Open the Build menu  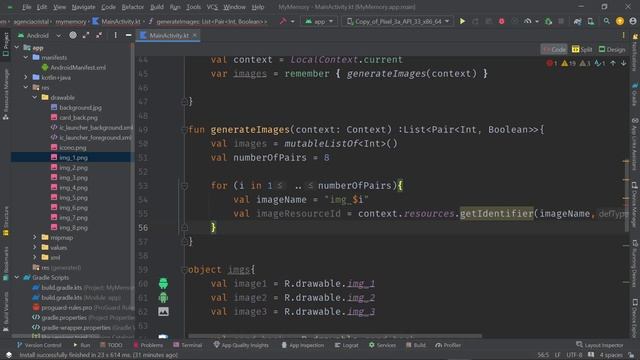click(x=157, y=7)
